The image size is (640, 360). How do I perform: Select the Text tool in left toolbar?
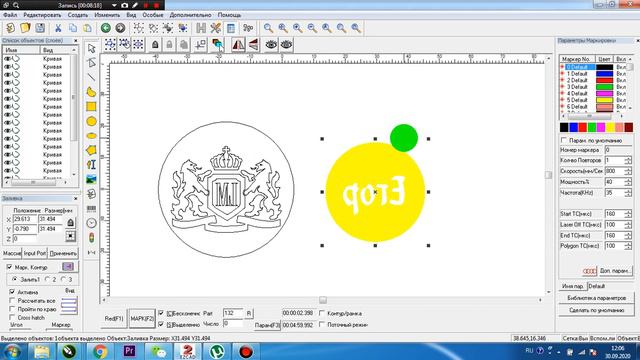click(91, 164)
